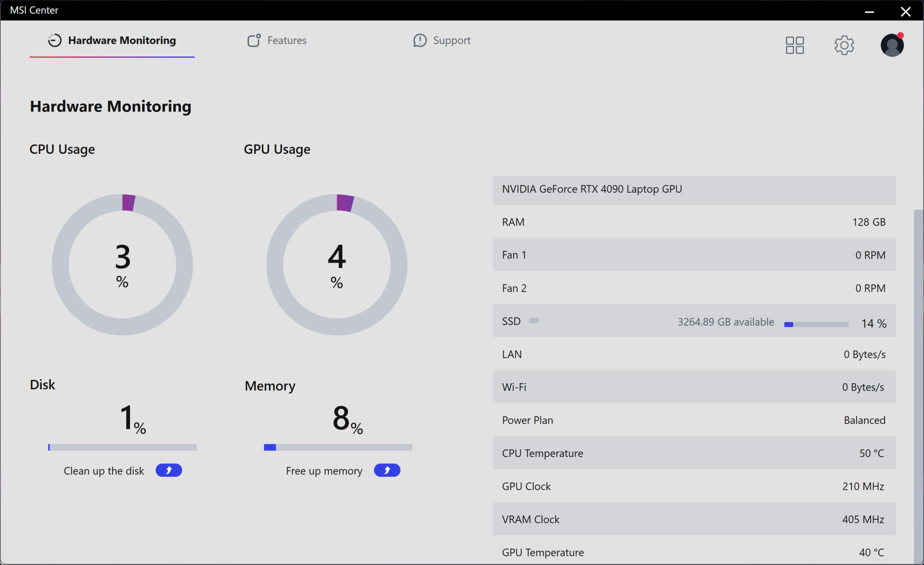Click the Support exclamation icon
This screenshot has height=565, width=924.
pos(420,40)
